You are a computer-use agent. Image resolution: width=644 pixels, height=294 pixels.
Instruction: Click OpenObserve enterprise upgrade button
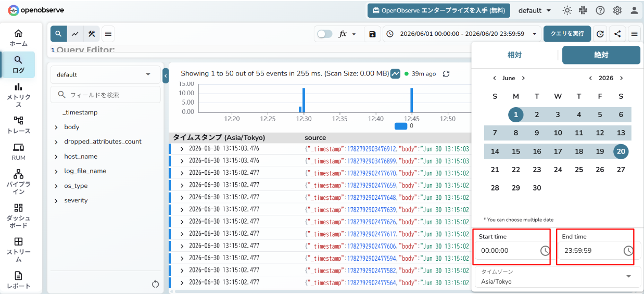click(439, 10)
